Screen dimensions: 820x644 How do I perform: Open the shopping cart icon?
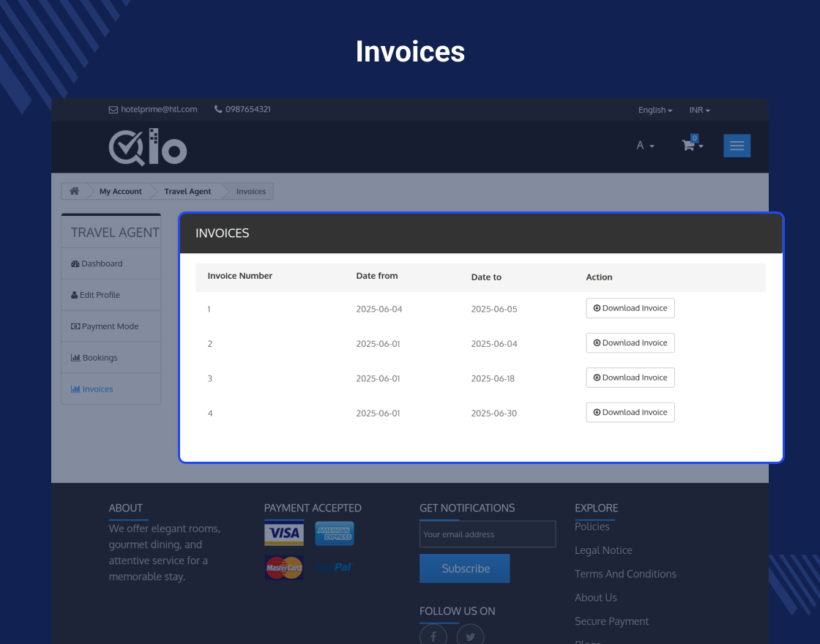[x=688, y=145]
